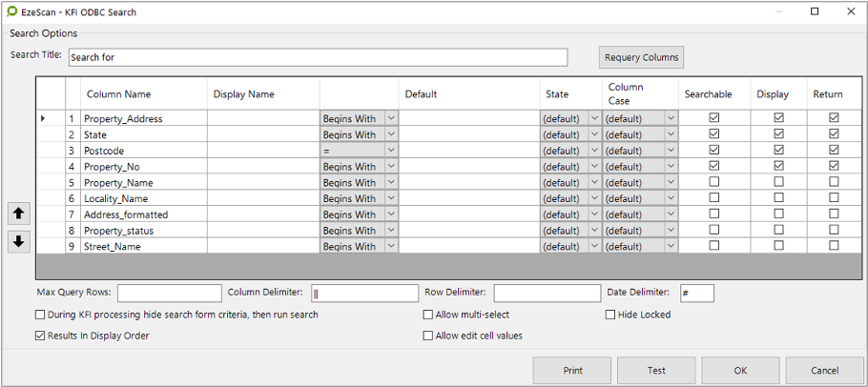This screenshot has height=387, width=868.
Task: Check the Hide Locked option
Action: [x=611, y=315]
